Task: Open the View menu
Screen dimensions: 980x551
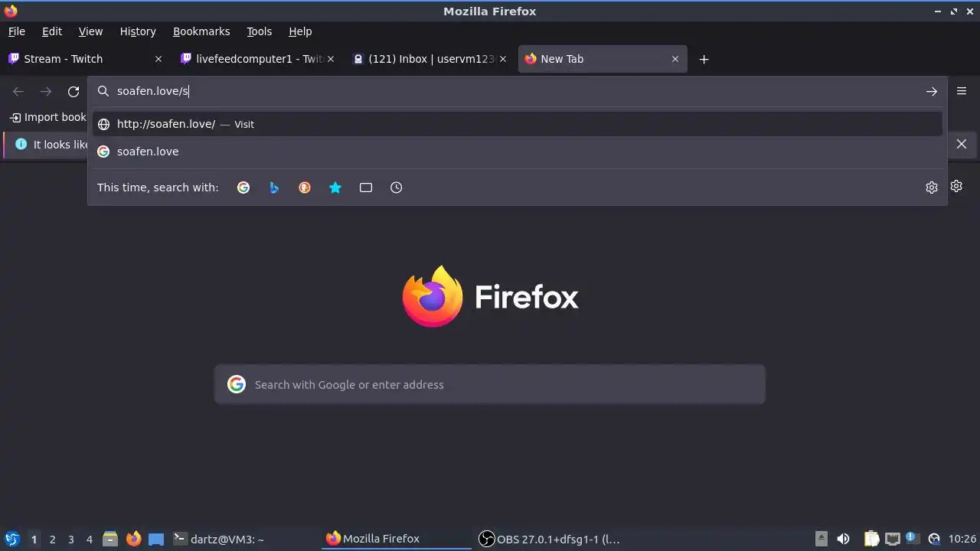Action: (x=90, y=31)
